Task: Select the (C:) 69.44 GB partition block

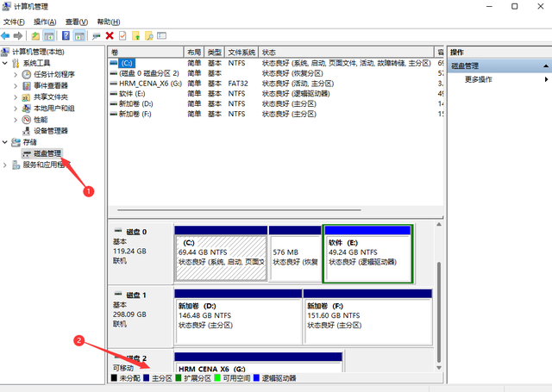Action: pyautogui.click(x=221, y=254)
